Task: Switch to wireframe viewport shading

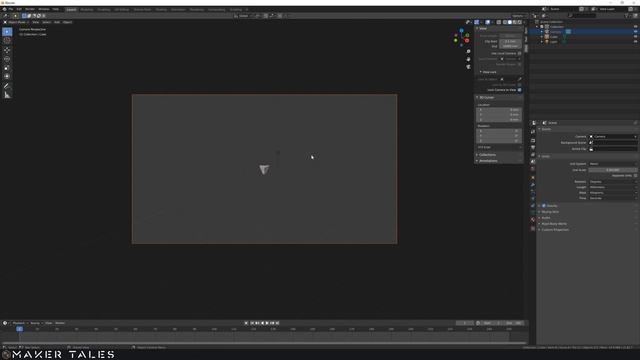Action: coord(504,22)
